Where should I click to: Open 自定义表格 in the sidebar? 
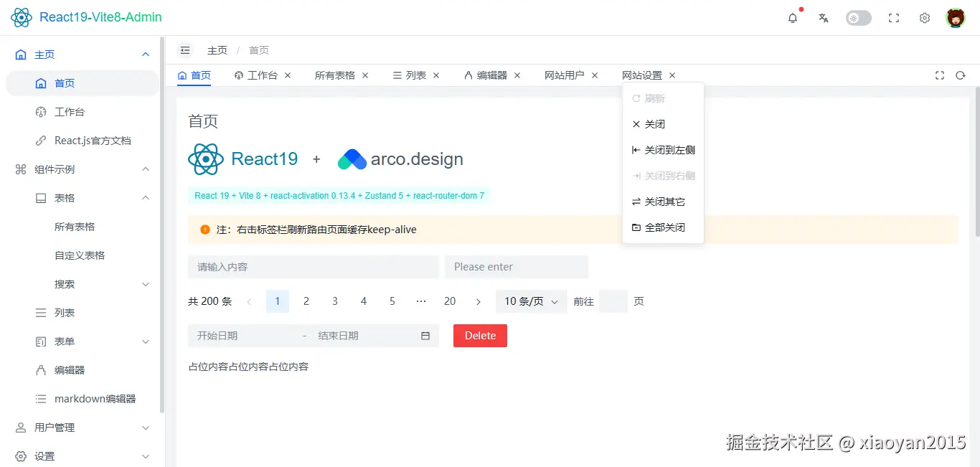[x=83, y=255]
